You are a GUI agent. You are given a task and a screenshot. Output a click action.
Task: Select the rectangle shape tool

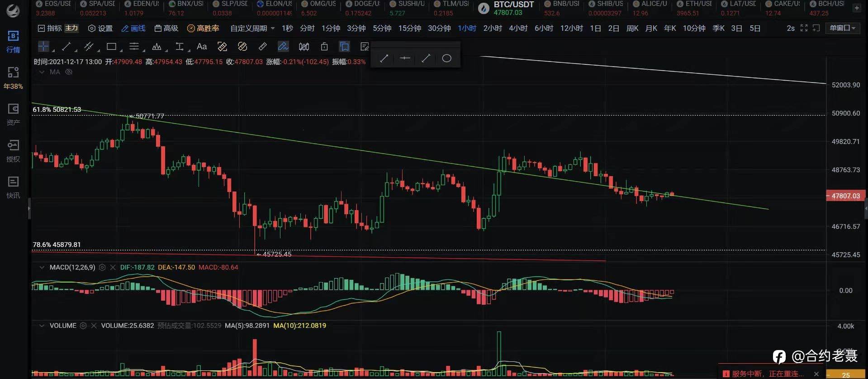point(111,46)
